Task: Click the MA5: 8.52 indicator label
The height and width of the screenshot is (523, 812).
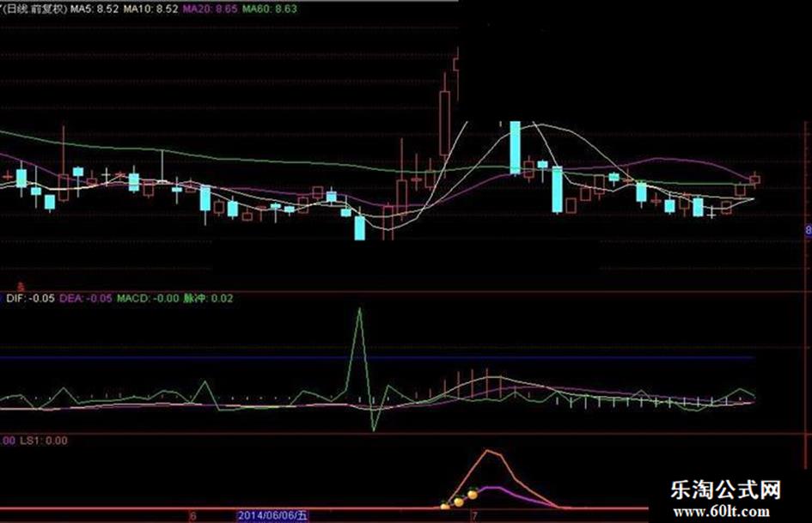Action: click(x=95, y=9)
